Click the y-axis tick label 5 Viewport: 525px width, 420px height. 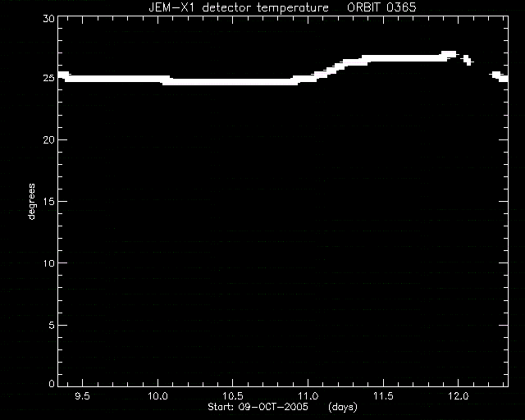pos(52,325)
